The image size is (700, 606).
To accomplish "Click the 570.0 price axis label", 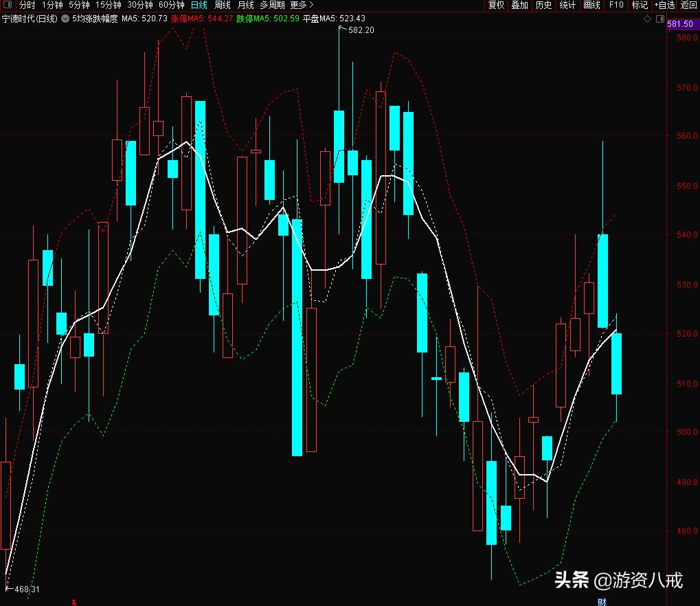I will [x=687, y=88].
